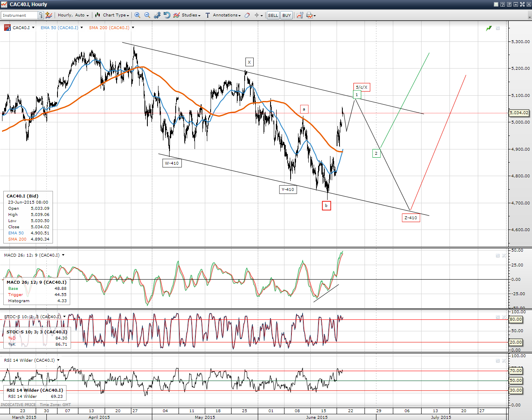This screenshot has width=532, height=420.
Task: Click the main chart panel maximize icon
Action: (x=498, y=28)
